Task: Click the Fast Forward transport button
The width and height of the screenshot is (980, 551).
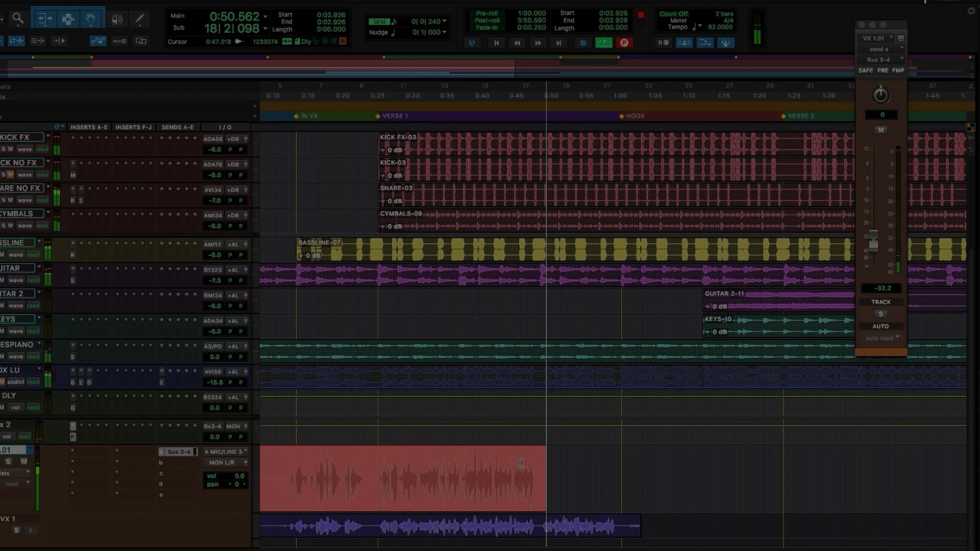Action: point(538,43)
